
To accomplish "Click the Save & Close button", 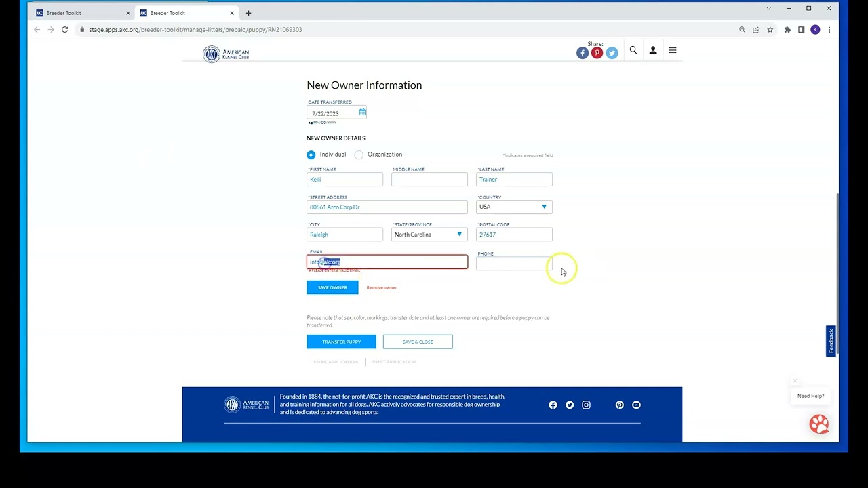I will tap(418, 342).
